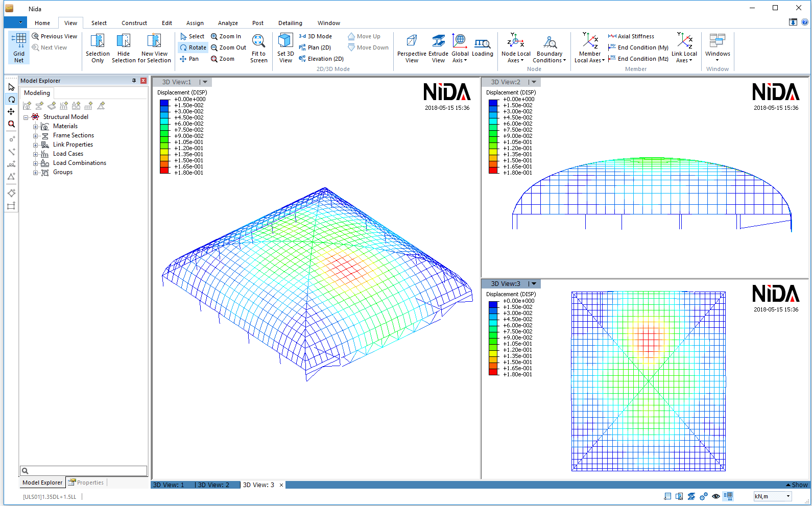Open the Detailing ribbon tab

[290, 23]
